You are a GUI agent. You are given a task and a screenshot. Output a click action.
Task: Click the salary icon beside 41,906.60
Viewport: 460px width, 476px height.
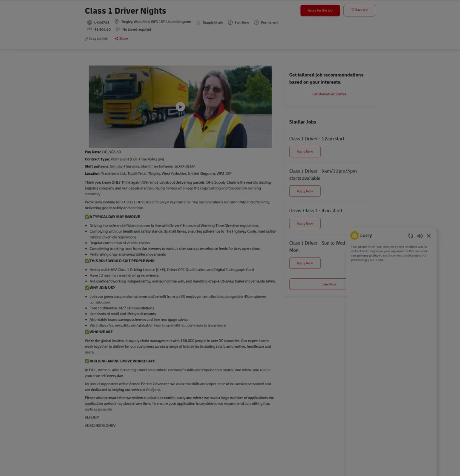point(89,29)
